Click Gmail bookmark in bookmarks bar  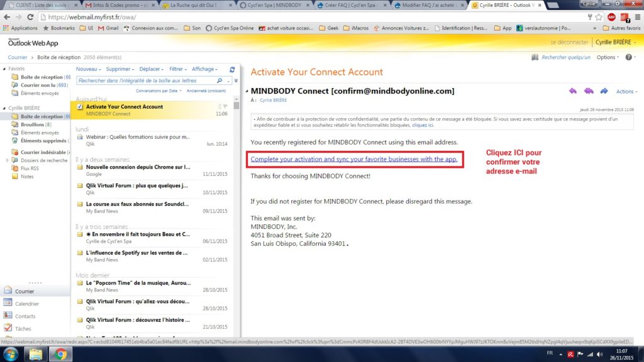pyautogui.click(x=108, y=28)
